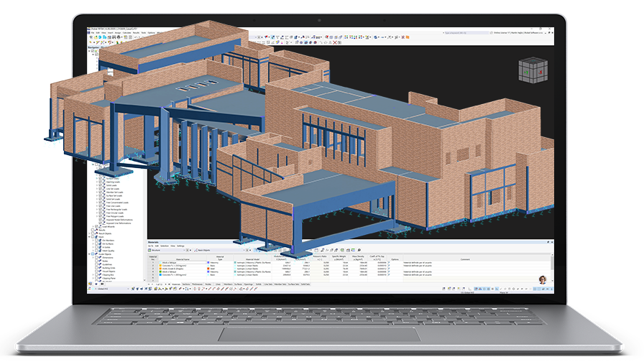
Task: Open the Go To menu in Materials
Action: pyautogui.click(x=151, y=246)
